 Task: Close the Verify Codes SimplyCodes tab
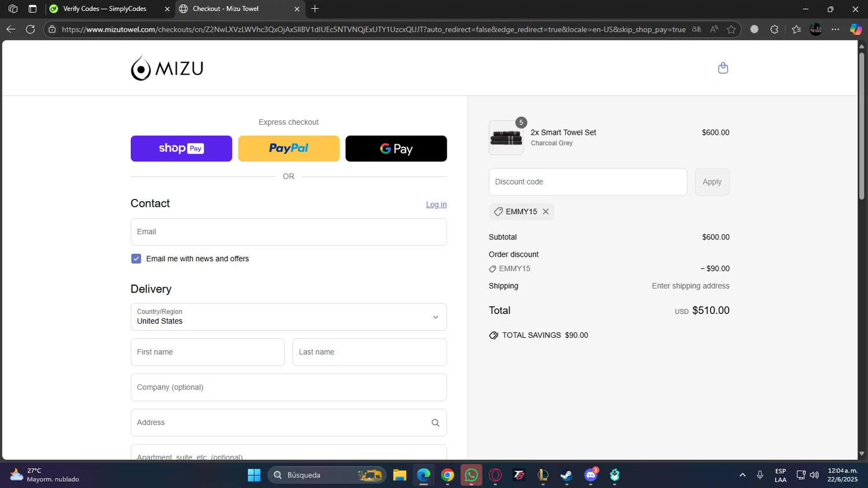[x=167, y=9]
